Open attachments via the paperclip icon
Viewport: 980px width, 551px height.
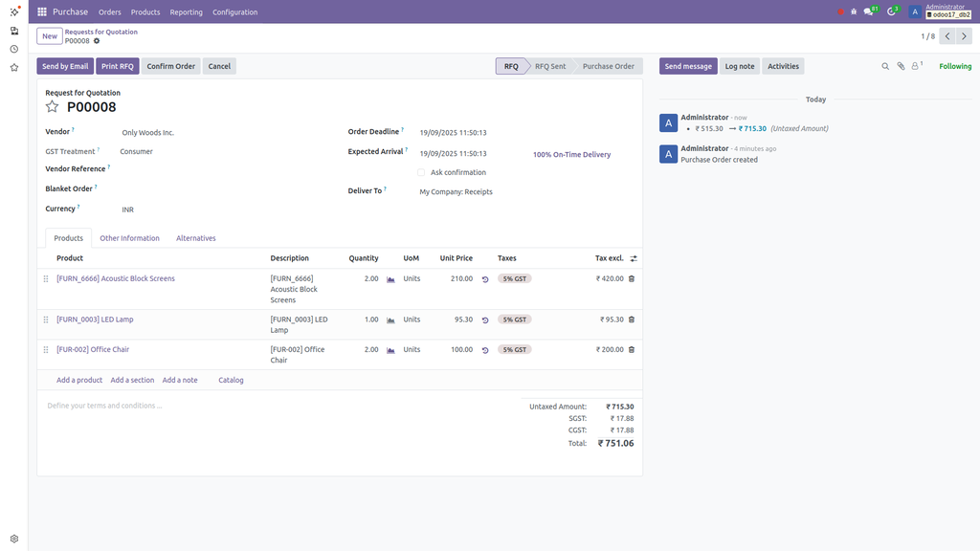tap(900, 65)
